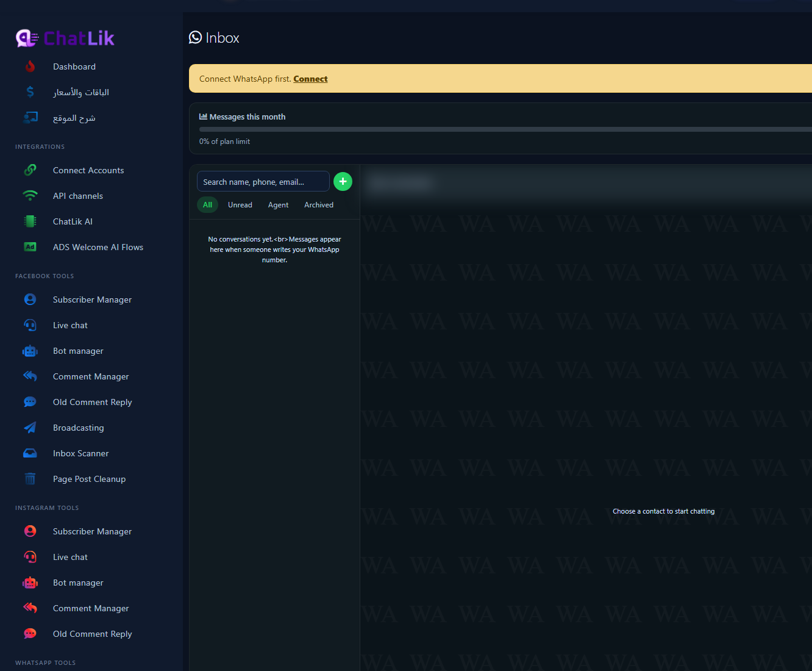Screen dimensions: 812x671
Task: Click Instagram Bot manager robot icon
Action: [30, 583]
